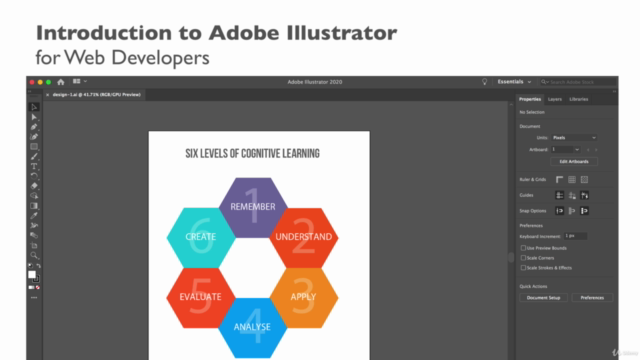Expand Arrange Documents dropdown chevron
The height and width of the screenshot is (360, 640).
click(85, 82)
